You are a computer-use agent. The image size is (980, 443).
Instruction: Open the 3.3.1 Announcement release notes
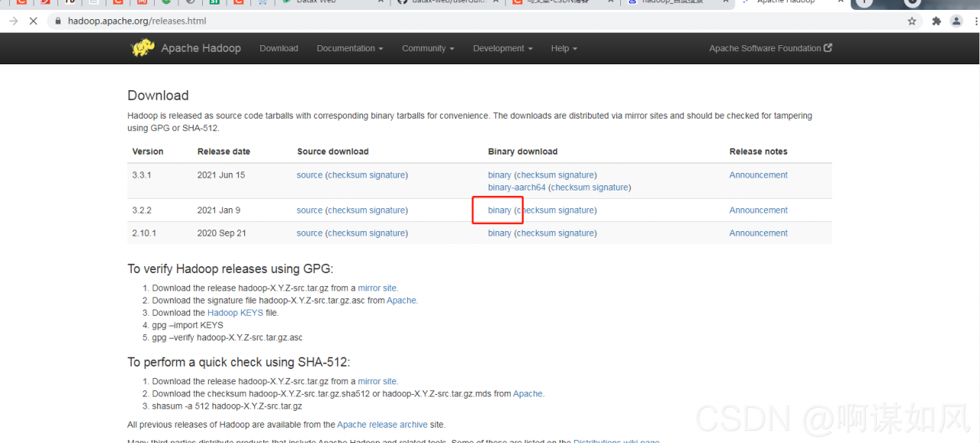pos(758,175)
